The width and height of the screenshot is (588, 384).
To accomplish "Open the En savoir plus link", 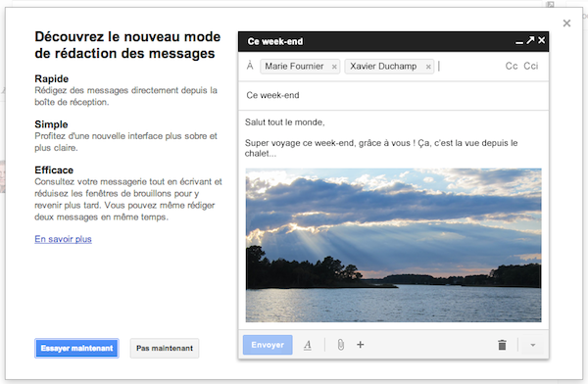I will point(63,239).
